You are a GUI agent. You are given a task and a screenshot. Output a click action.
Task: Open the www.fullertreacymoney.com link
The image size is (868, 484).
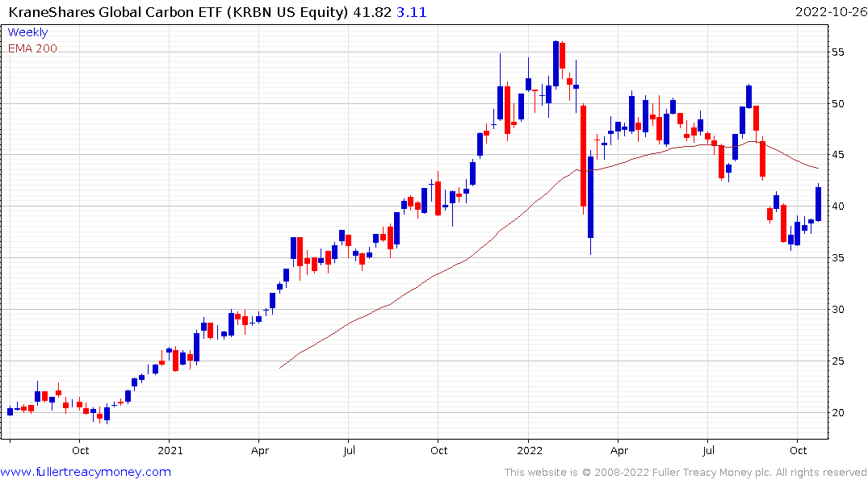86,472
